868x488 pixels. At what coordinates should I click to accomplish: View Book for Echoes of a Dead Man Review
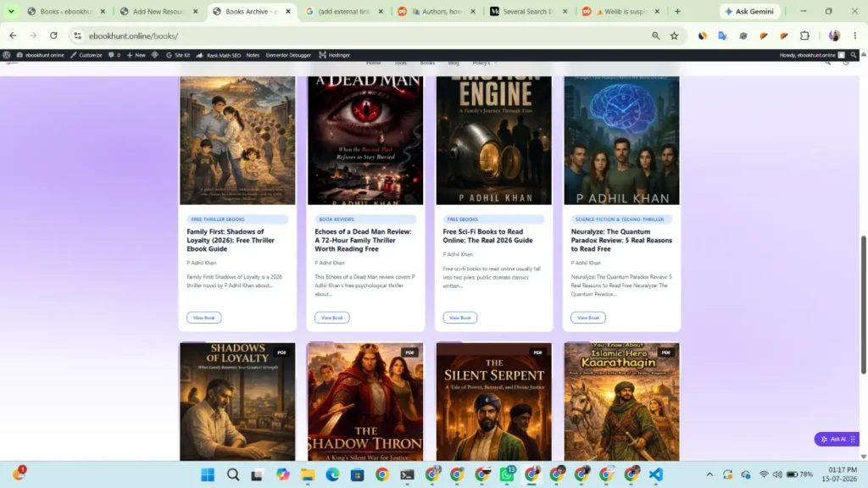click(331, 318)
